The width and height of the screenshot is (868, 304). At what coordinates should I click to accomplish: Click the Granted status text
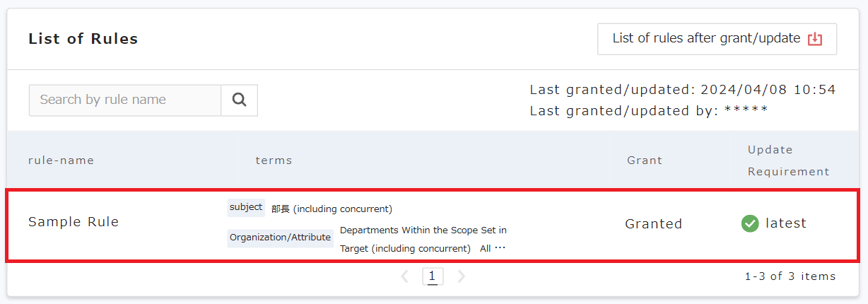click(653, 224)
